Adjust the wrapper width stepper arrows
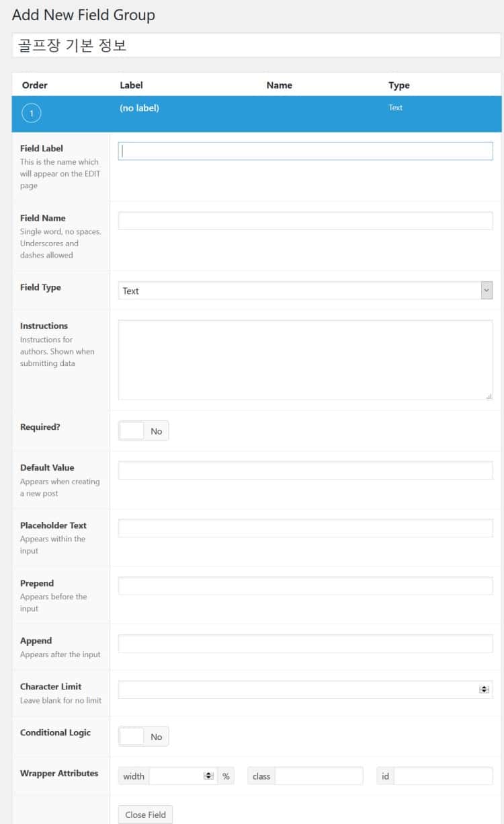Image resolution: width=504 pixels, height=824 pixels. (x=209, y=776)
